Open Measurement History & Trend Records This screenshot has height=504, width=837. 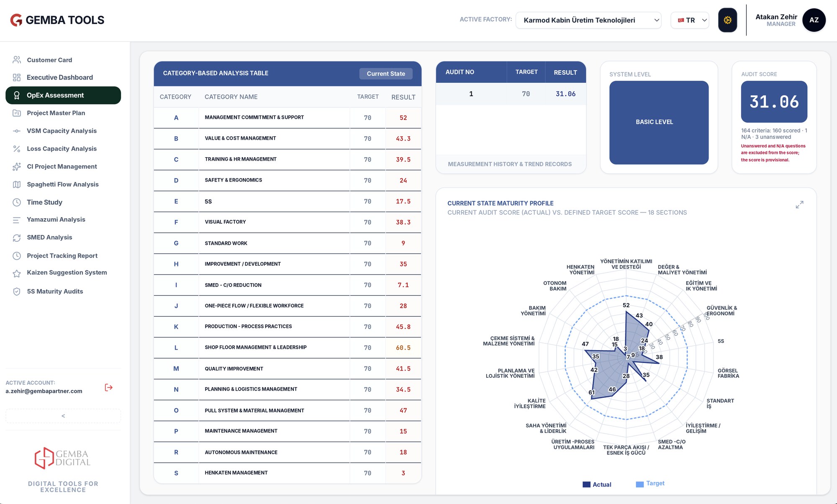(510, 164)
